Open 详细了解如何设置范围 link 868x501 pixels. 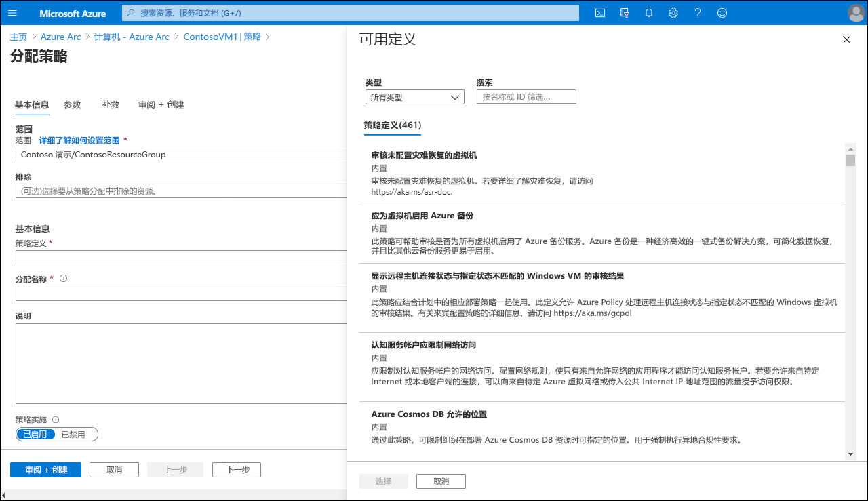click(x=79, y=140)
